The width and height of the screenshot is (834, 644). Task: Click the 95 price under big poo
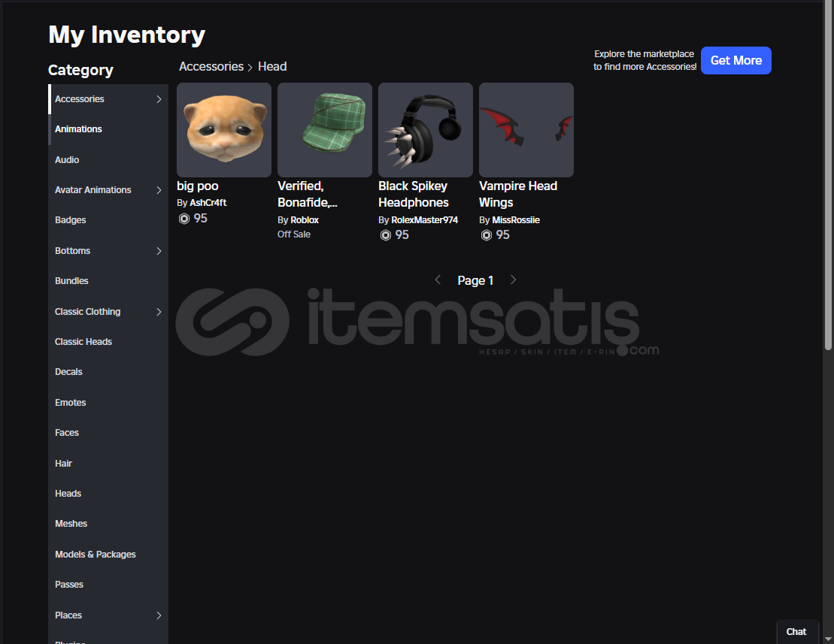pos(201,219)
